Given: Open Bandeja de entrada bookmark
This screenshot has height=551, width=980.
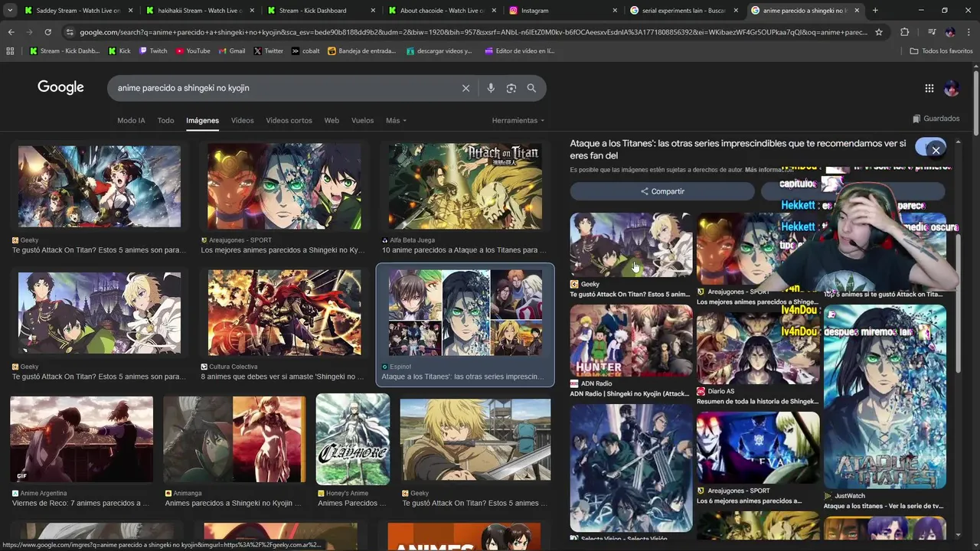Looking at the screenshot, I should click(361, 51).
